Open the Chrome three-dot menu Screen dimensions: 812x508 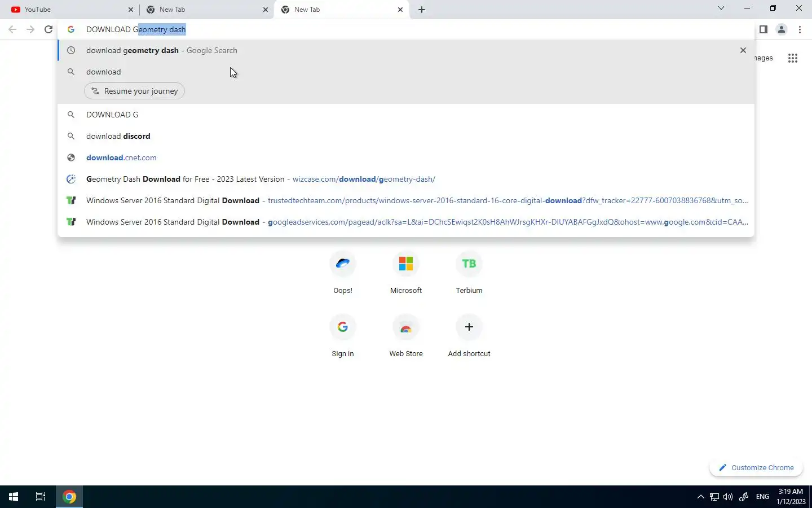[800, 29]
